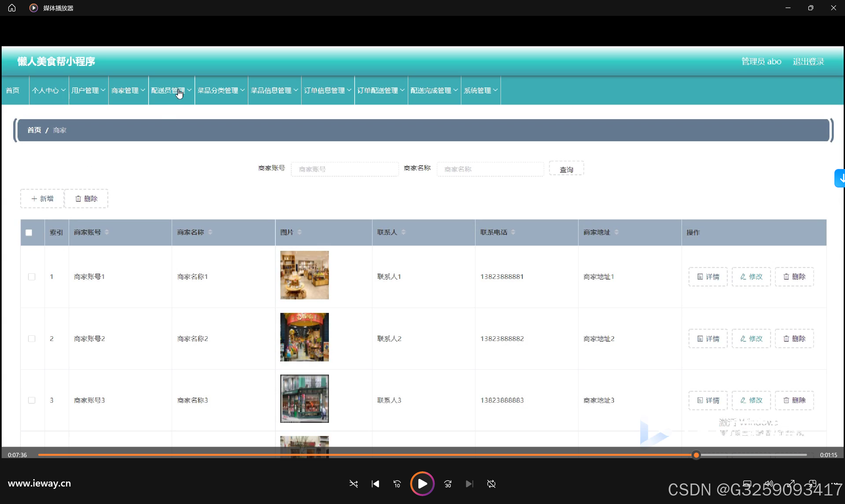Focus the 商家账号 search input

(x=344, y=169)
